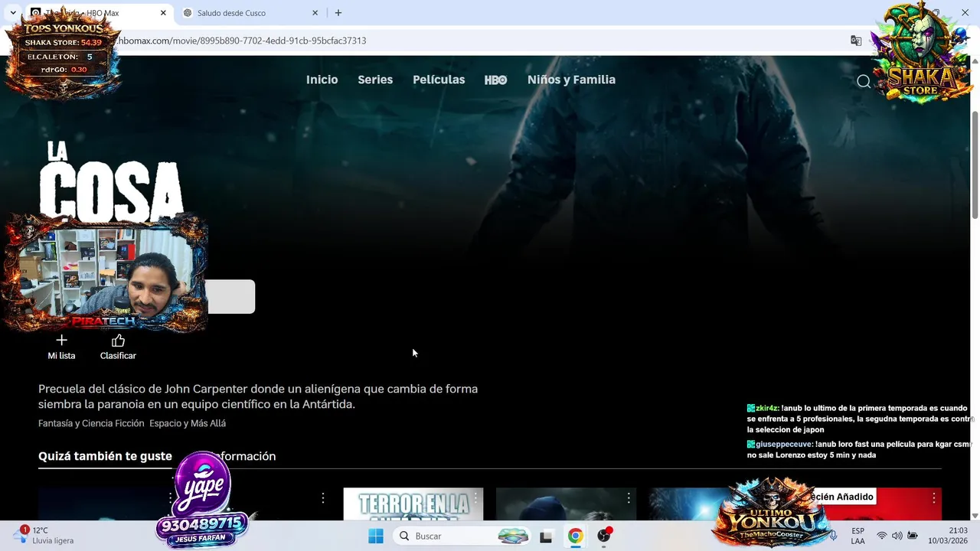Image resolution: width=980 pixels, height=551 pixels.
Task: Open Espacio y Más Allá genre link
Action: [188, 423]
